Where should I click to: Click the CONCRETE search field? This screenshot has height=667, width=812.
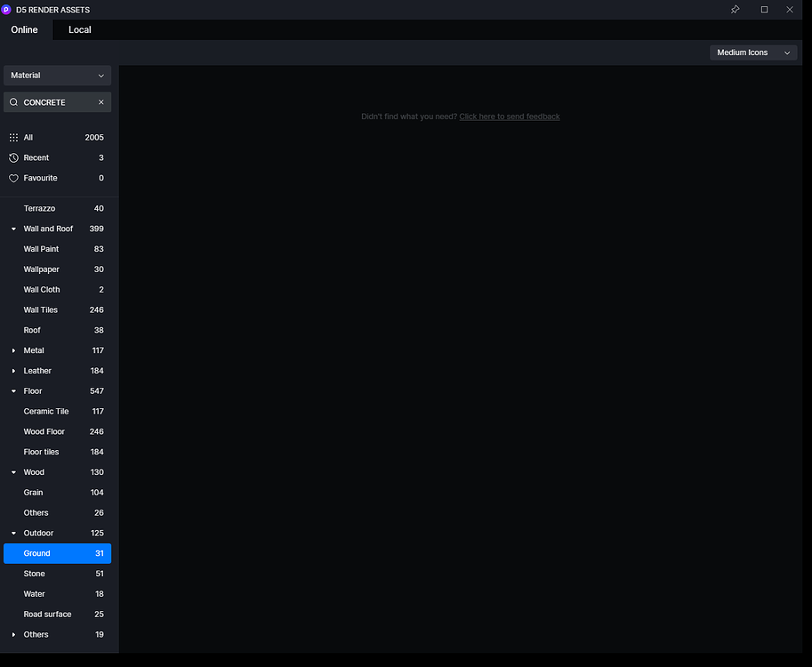[59, 102]
